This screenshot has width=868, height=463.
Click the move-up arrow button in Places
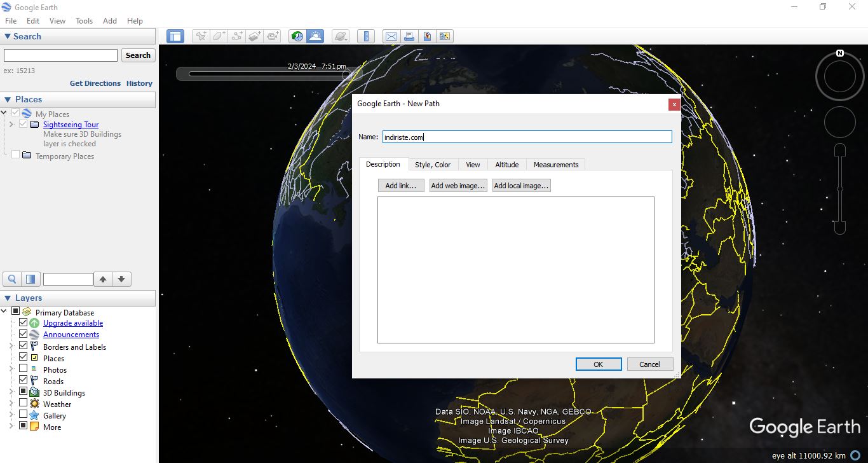[x=103, y=279]
